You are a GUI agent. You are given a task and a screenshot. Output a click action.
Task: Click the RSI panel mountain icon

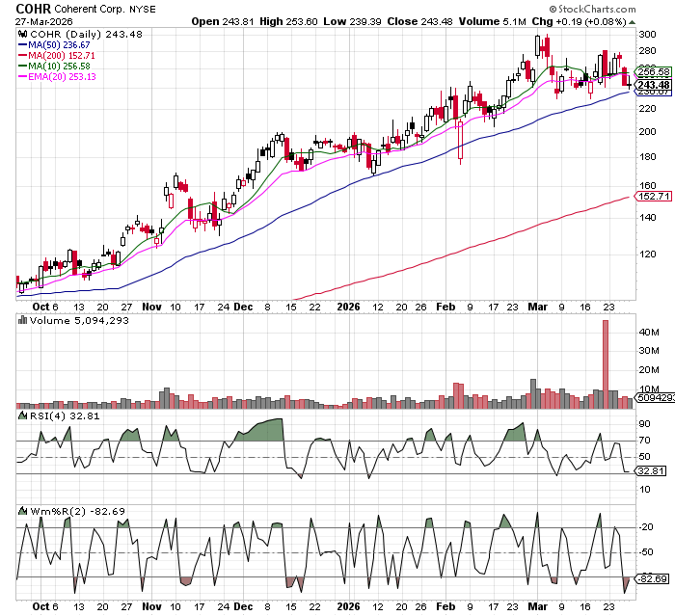pyautogui.click(x=22, y=415)
